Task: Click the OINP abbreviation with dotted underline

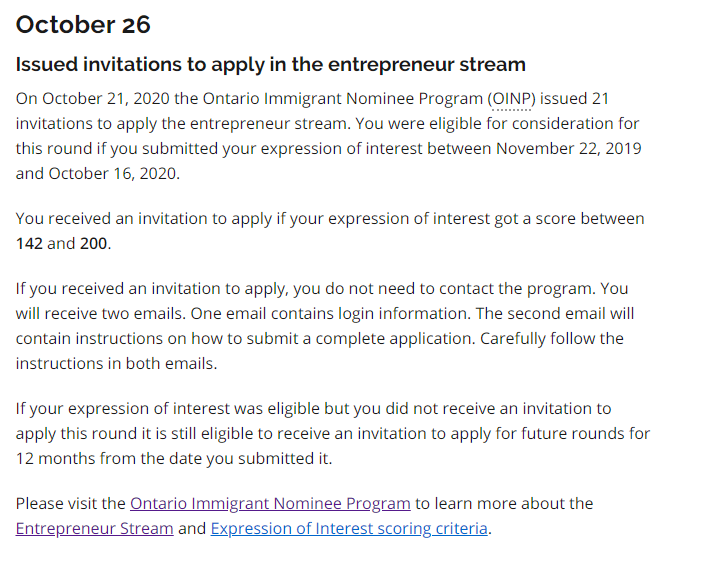Action: click(512, 98)
